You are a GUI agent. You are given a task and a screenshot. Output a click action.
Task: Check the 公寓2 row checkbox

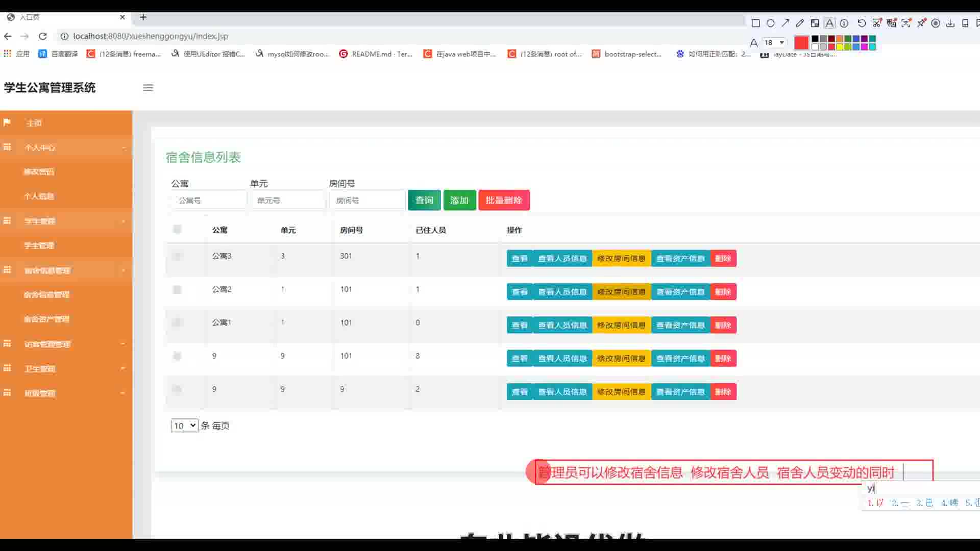point(177,289)
